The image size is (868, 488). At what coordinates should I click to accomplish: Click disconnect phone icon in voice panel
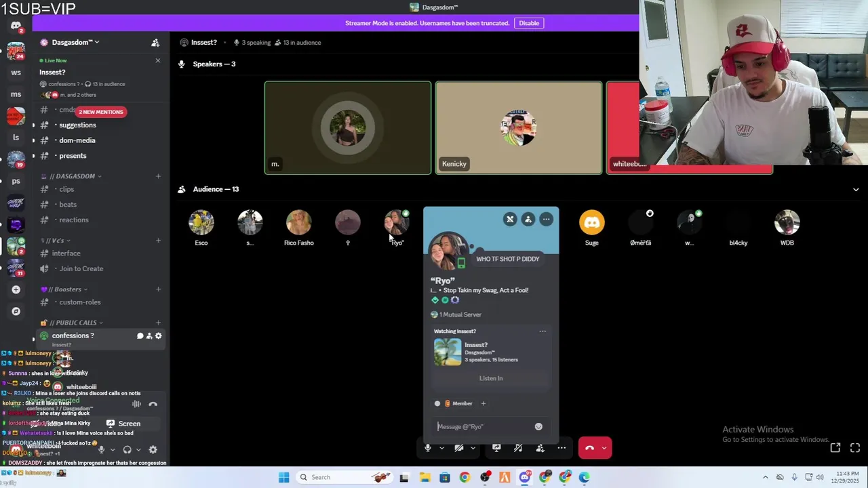tap(153, 404)
